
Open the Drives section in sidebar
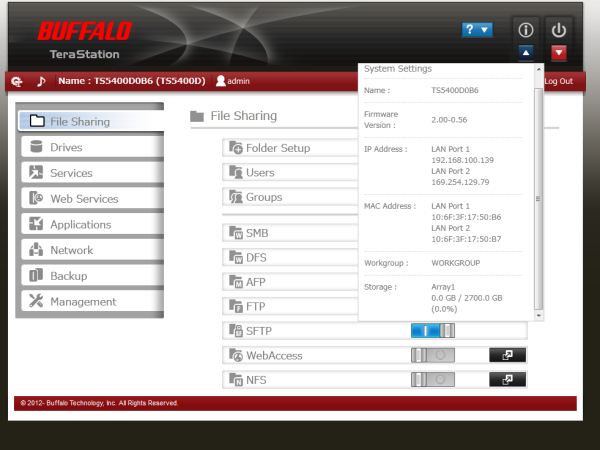(90, 147)
